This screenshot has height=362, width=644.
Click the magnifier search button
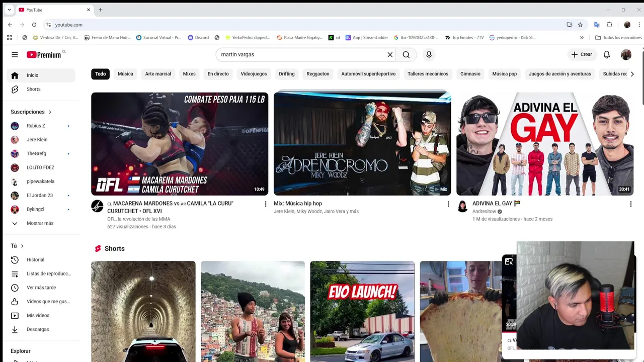(406, 55)
